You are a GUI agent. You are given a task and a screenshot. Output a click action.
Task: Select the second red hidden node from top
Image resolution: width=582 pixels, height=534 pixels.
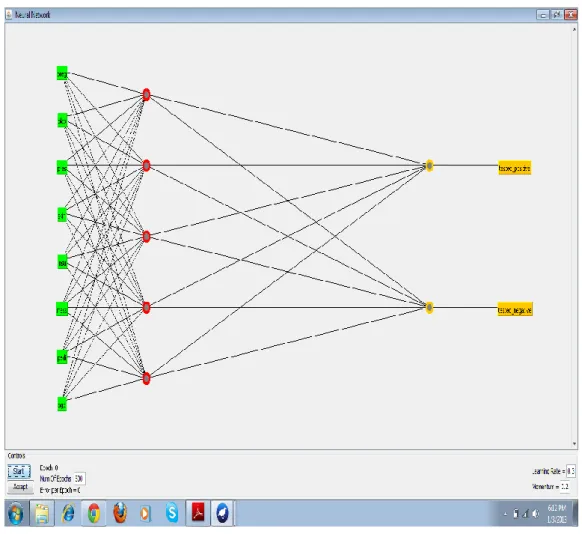pos(146,166)
